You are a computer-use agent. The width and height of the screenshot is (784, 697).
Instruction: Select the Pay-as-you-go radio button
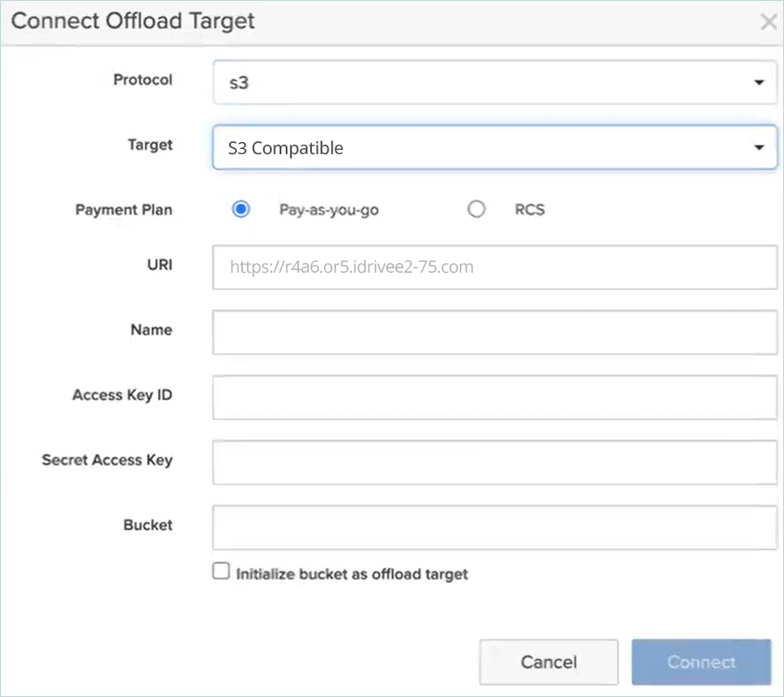(240, 209)
